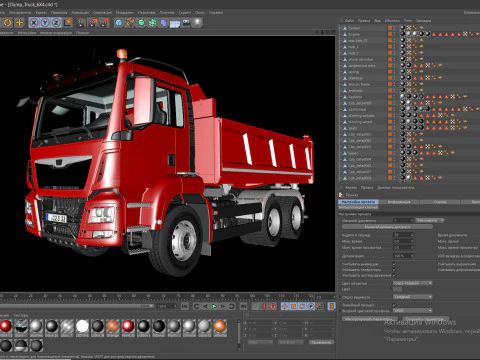Toggle autokeying red button

(x=265, y=306)
